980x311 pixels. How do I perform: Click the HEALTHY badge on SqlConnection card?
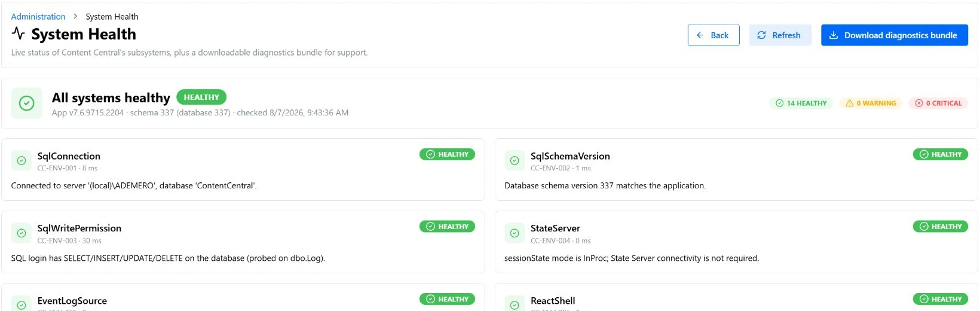447,154
